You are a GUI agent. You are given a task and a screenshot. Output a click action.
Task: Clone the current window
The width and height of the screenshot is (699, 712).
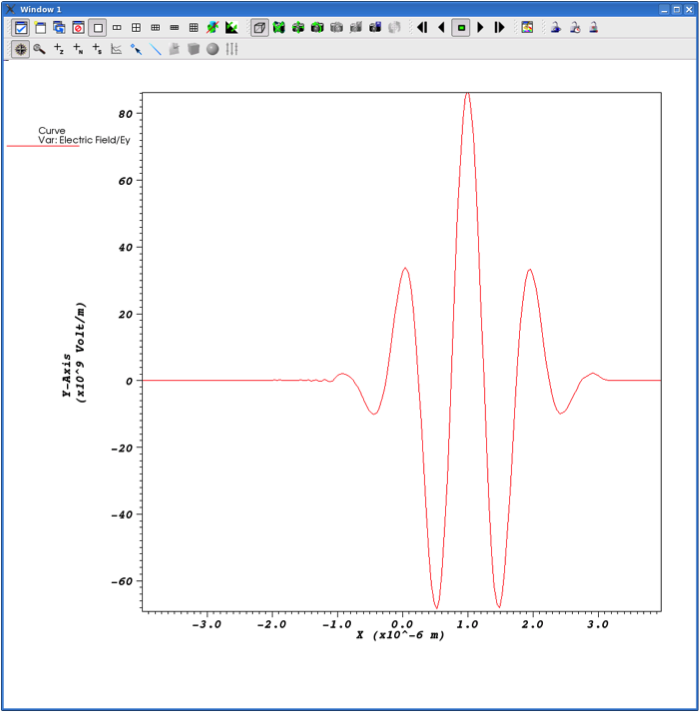pyautogui.click(x=59, y=28)
